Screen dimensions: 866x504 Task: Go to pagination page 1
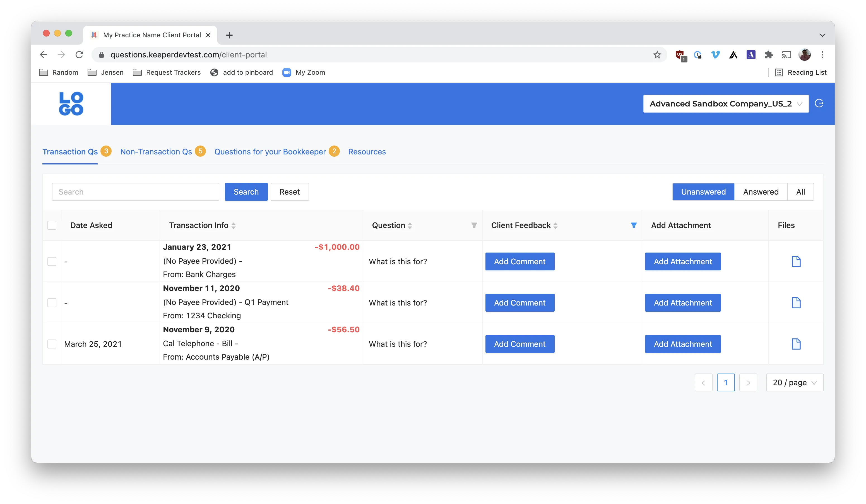click(x=725, y=382)
